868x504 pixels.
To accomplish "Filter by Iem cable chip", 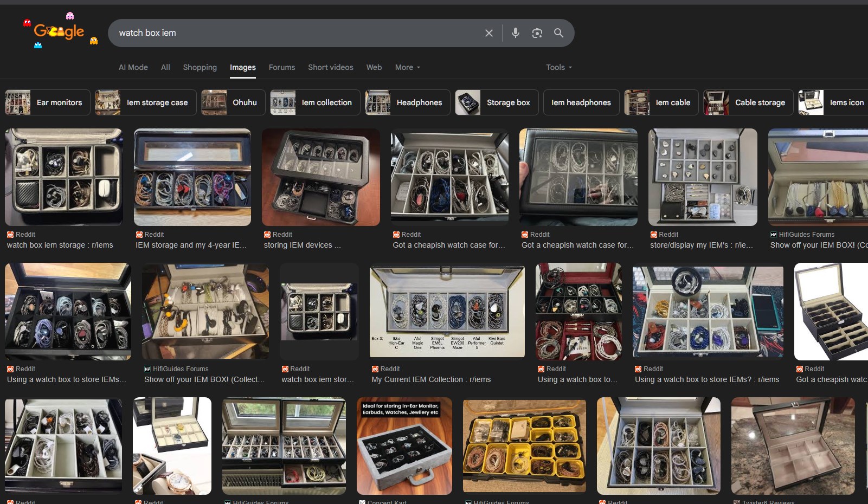I will pyautogui.click(x=661, y=102).
